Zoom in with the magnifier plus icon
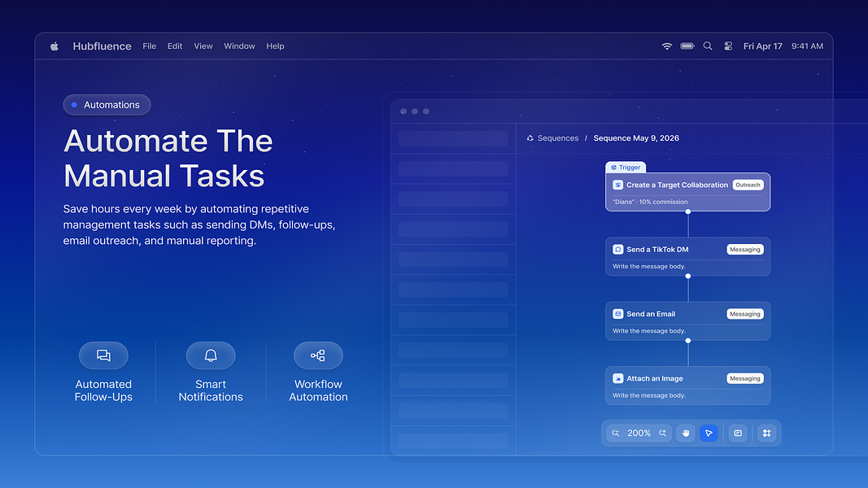Image resolution: width=868 pixels, height=488 pixels. [663, 434]
